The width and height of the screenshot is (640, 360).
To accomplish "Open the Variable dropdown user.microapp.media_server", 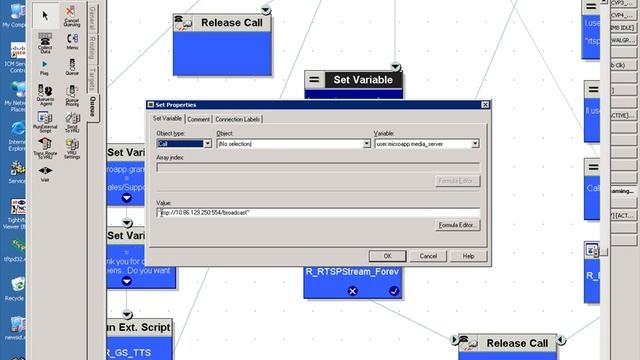I will coord(475,144).
